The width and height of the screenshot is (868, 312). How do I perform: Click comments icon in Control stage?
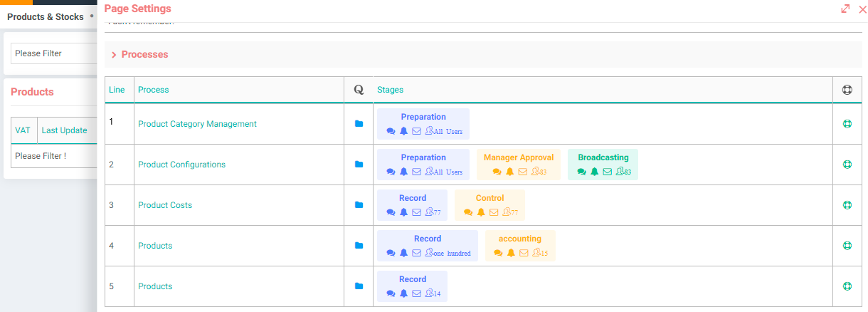point(468,212)
